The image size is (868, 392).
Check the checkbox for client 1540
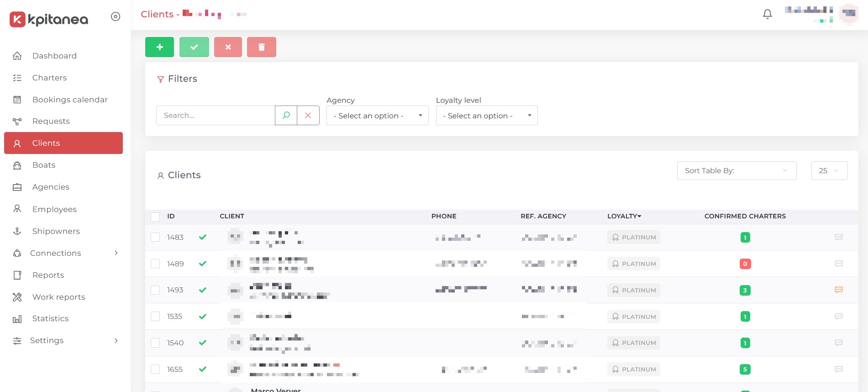155,343
